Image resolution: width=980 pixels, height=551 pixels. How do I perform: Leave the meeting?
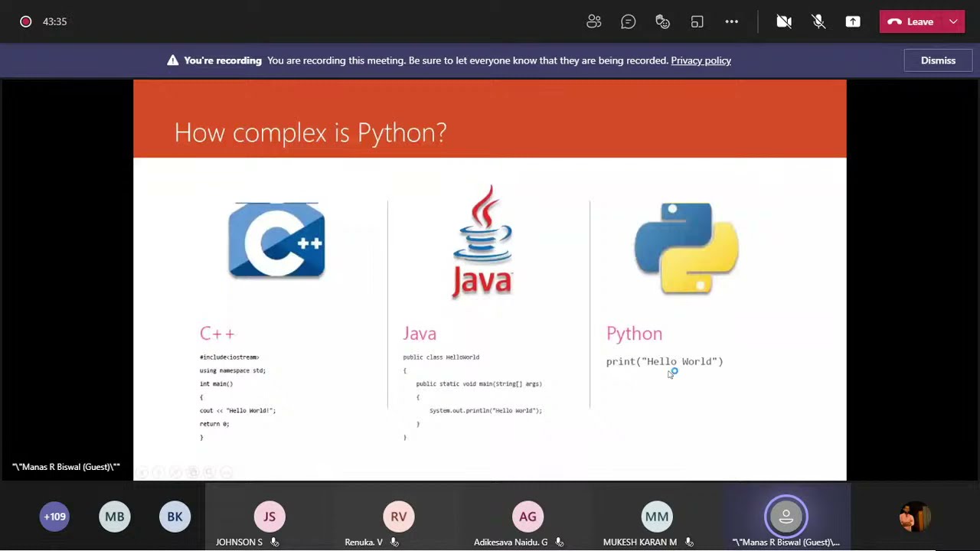911,21
